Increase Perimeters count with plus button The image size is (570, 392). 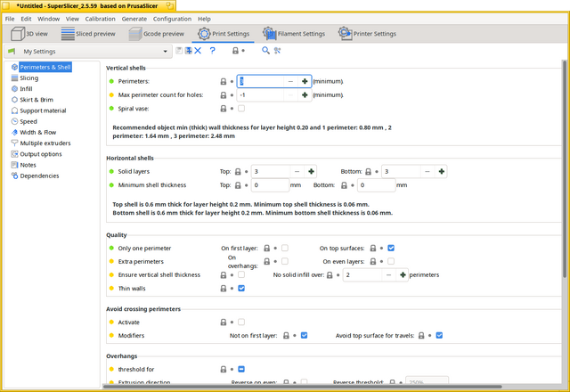point(305,81)
